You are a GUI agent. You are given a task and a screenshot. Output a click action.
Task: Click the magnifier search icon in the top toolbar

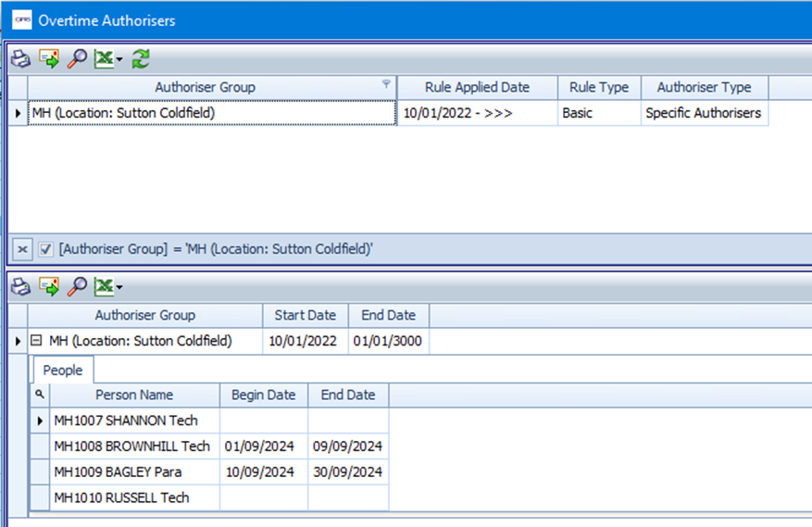coord(78,59)
